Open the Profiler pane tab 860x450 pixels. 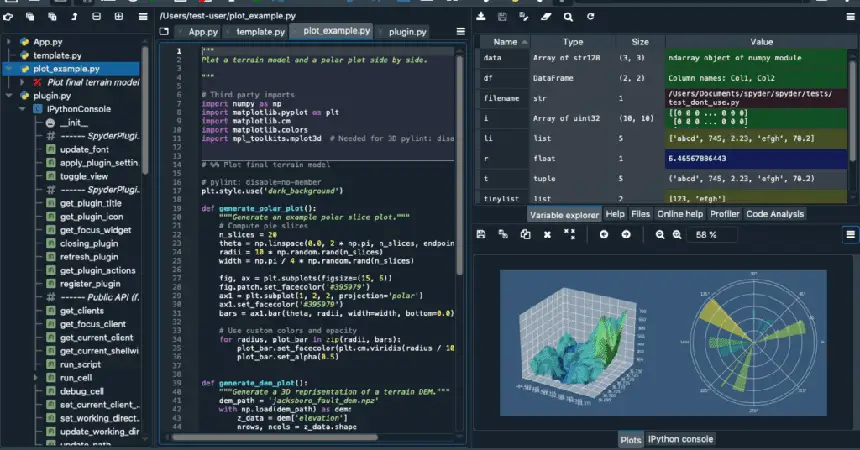[x=725, y=214]
